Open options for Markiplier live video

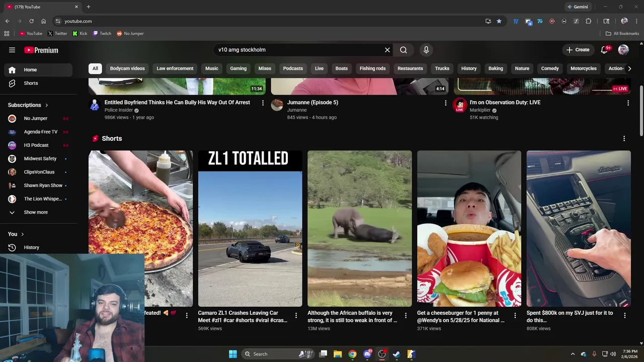[628, 103]
